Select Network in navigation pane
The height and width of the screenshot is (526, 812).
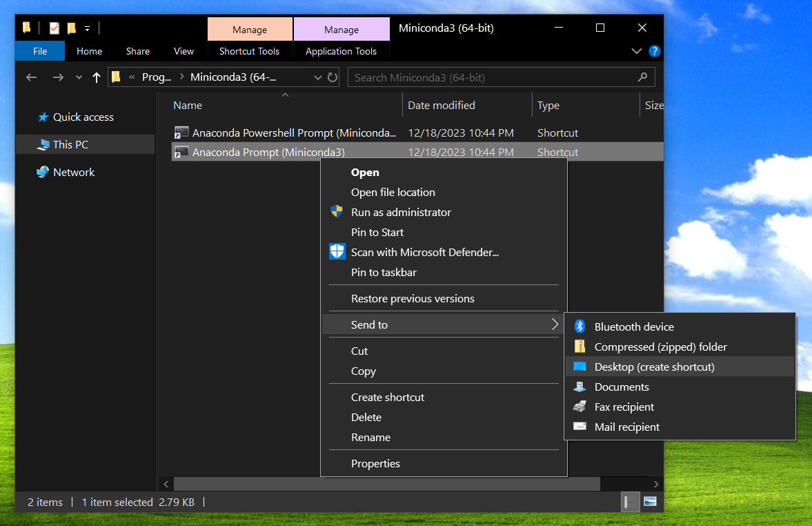click(74, 172)
